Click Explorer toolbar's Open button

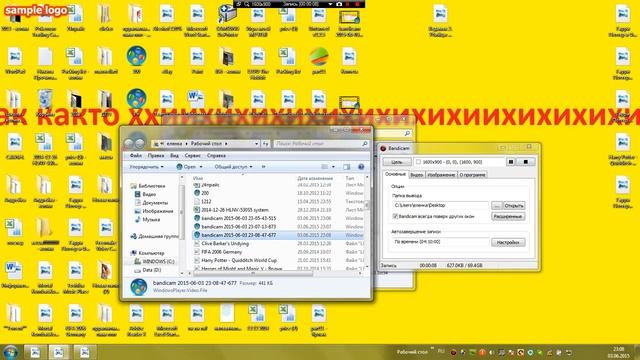coord(186,167)
